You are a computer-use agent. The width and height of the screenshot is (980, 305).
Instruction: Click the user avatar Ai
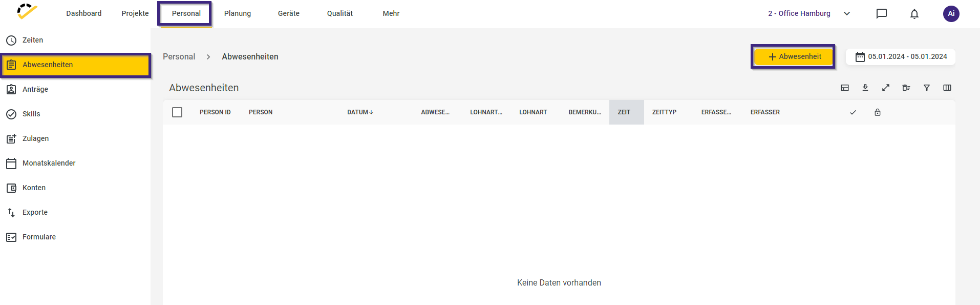click(x=951, y=14)
